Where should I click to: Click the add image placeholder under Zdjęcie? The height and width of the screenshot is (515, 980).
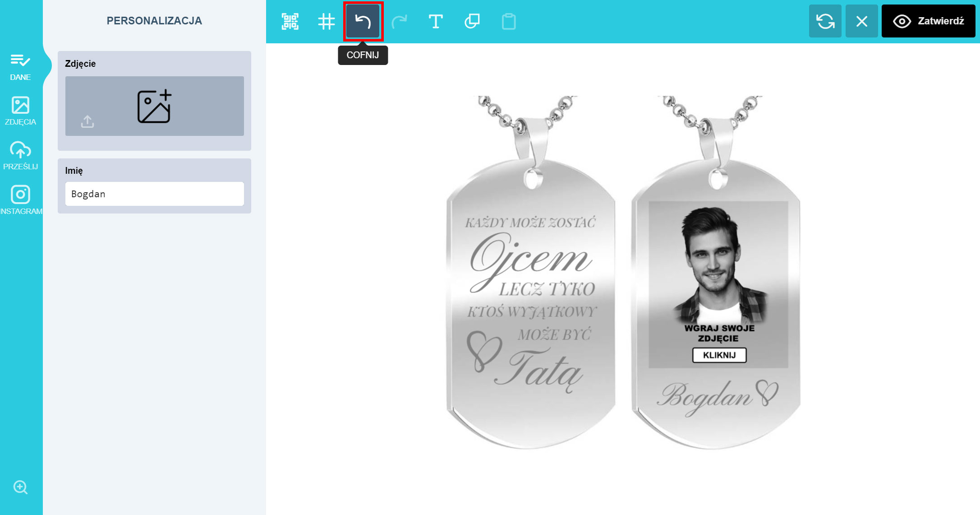[154, 107]
